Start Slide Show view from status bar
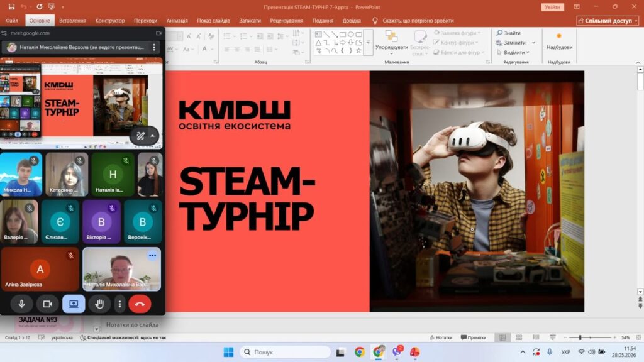Viewport: 644px width, 362px height. pyautogui.click(x=553, y=337)
